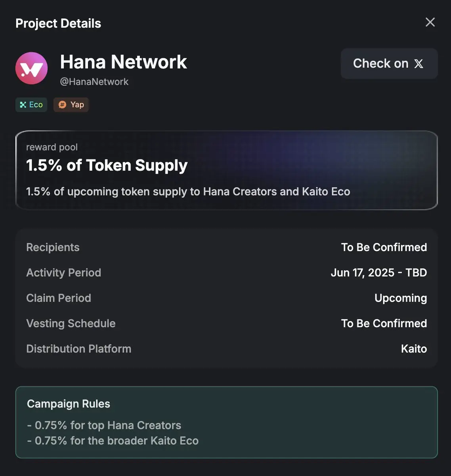Click the Distribution Platform Kaito value
451x476 pixels.
tap(414, 349)
